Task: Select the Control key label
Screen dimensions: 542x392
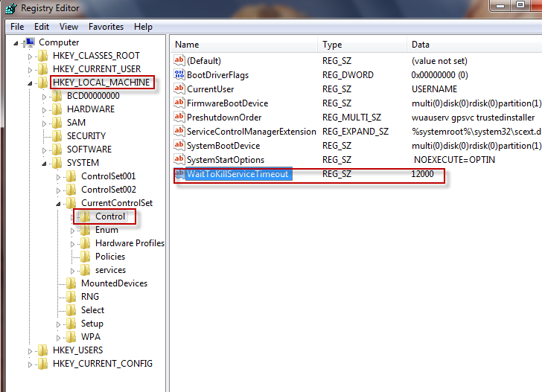Action: pos(110,216)
